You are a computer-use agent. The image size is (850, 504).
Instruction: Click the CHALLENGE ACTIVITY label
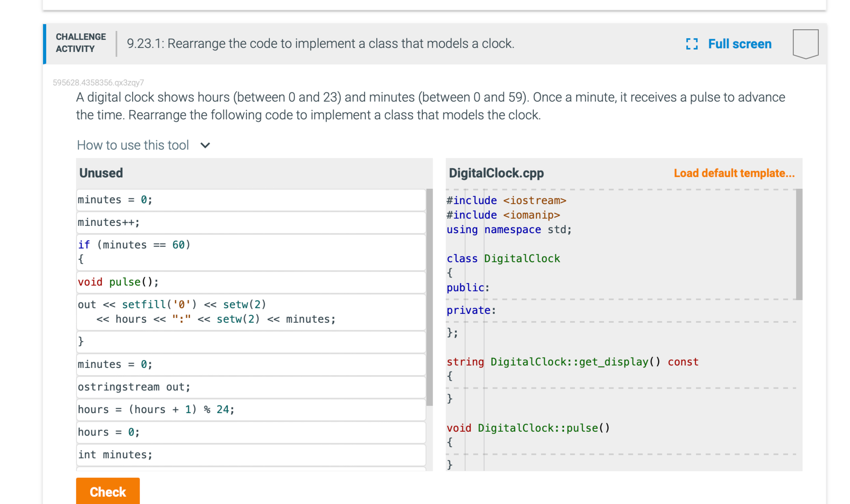[81, 43]
